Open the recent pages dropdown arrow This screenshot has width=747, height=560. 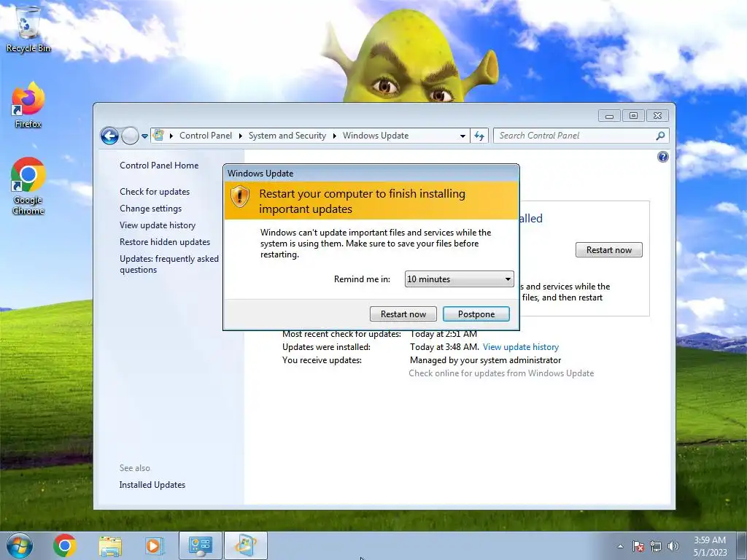click(x=144, y=136)
